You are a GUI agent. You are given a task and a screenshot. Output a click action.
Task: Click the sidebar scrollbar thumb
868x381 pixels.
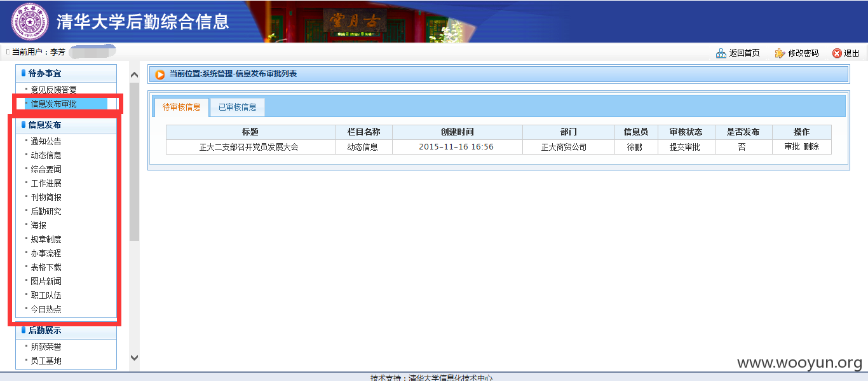click(134, 162)
